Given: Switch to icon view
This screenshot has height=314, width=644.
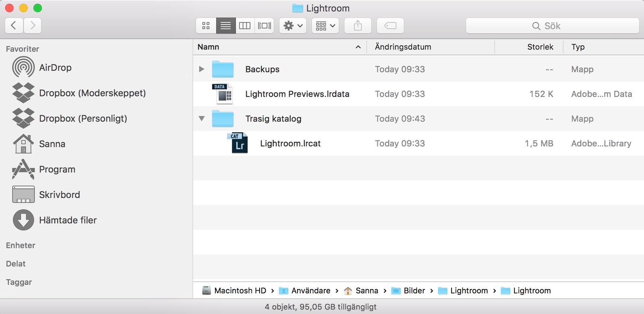Looking at the screenshot, I should click(x=206, y=26).
